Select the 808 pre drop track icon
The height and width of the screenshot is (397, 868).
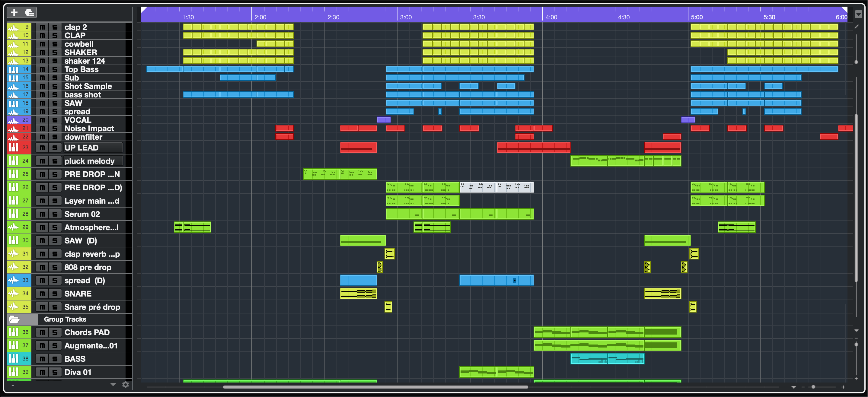13,267
